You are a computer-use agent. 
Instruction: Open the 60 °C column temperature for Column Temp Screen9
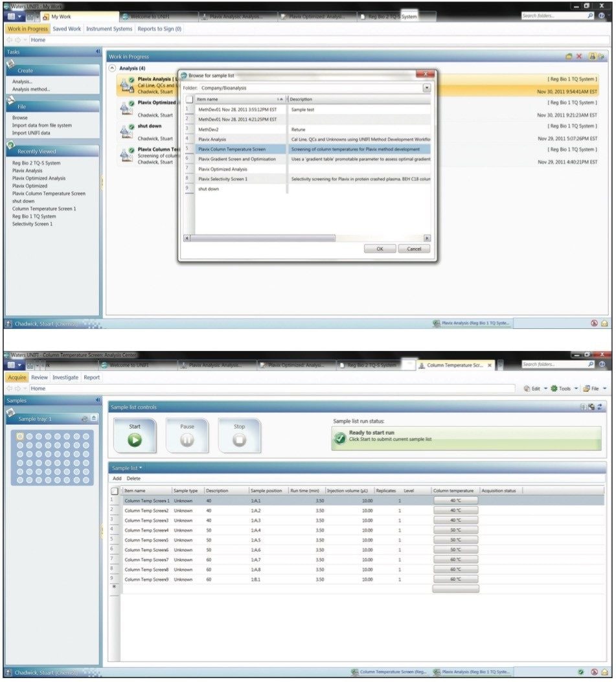click(455, 580)
